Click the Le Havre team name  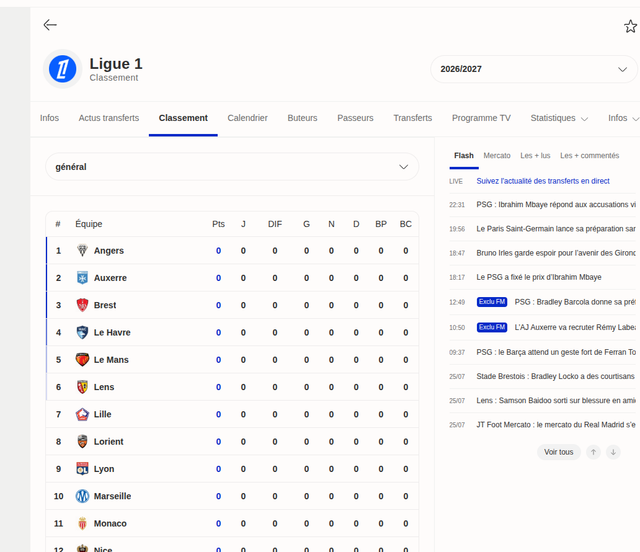112,332
